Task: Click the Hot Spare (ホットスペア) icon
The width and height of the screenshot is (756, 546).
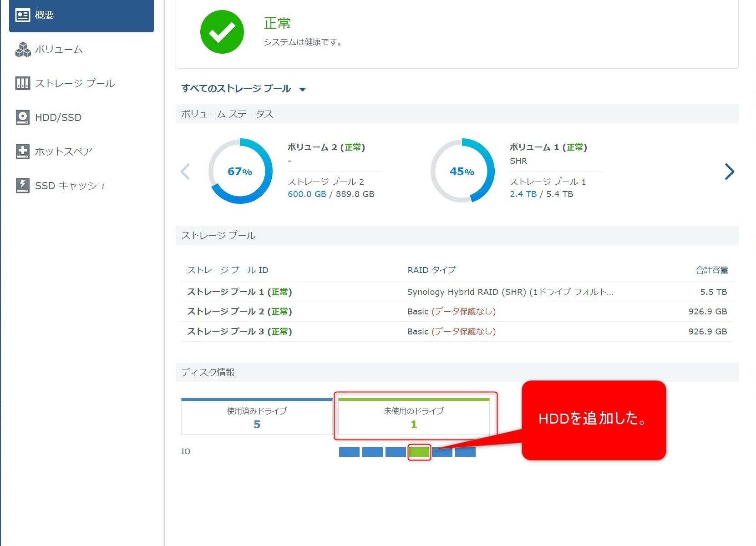Action: (x=22, y=152)
